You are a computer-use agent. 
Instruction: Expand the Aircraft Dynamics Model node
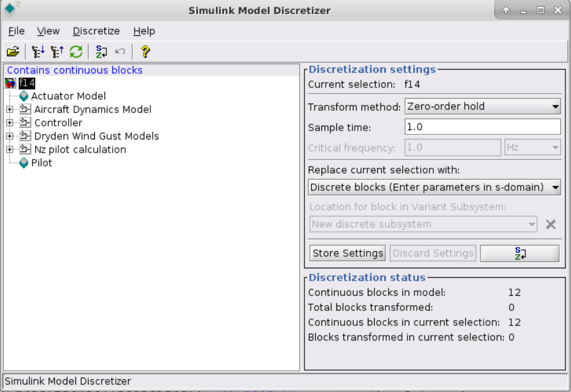click(x=9, y=109)
